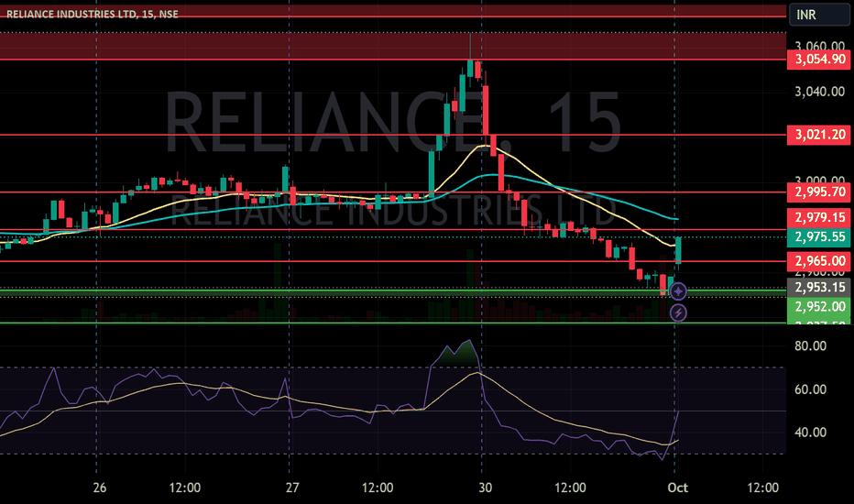The height and width of the screenshot is (504, 854).
Task: Click the 2,995.70 price label
Action: pos(818,192)
